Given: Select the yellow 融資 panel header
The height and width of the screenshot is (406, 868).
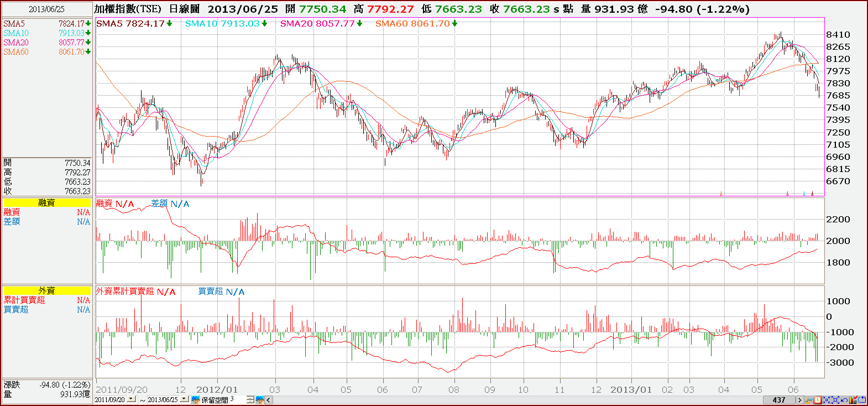Looking at the screenshot, I should [x=47, y=203].
